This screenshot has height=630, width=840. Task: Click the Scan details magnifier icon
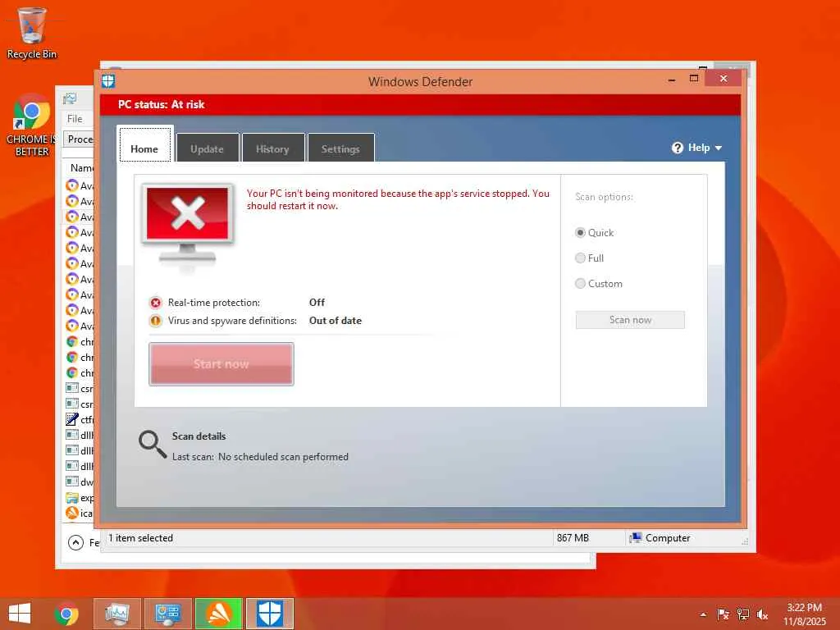point(153,445)
